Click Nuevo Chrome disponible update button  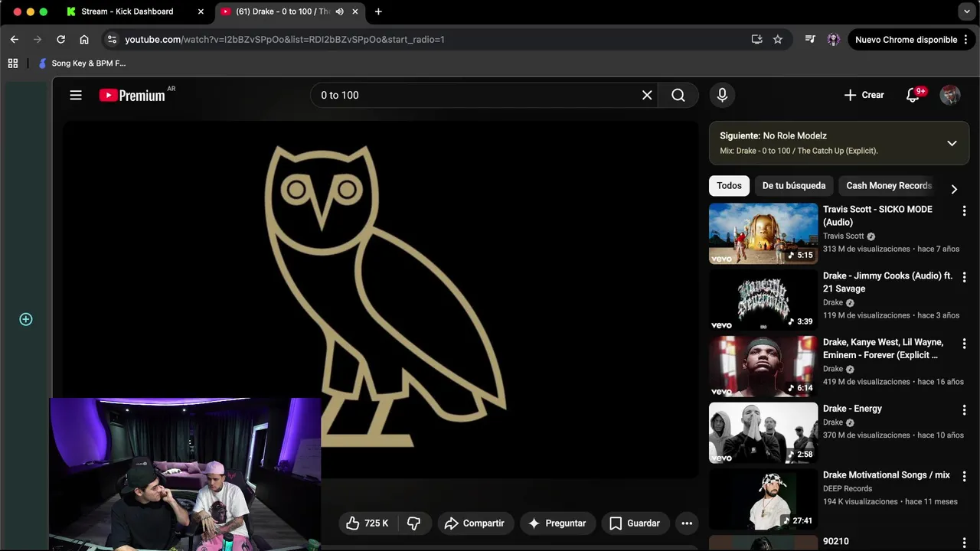pyautogui.click(x=906, y=39)
